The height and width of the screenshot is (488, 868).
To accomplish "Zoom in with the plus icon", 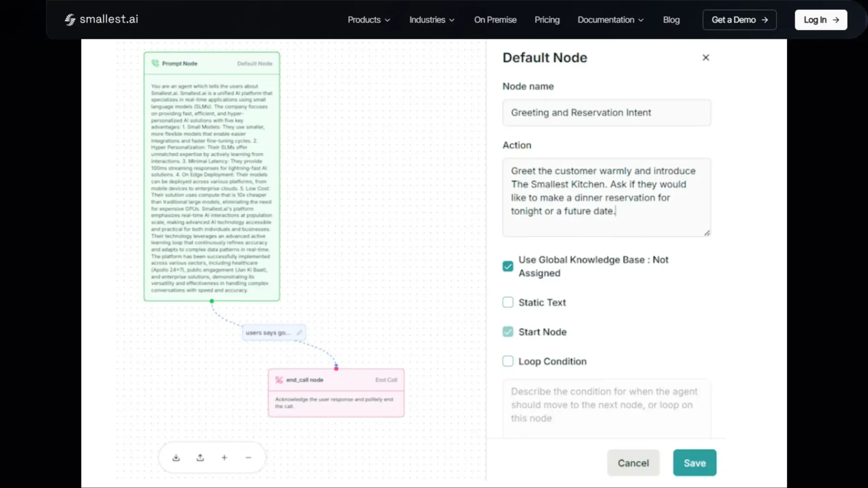I will tap(224, 458).
